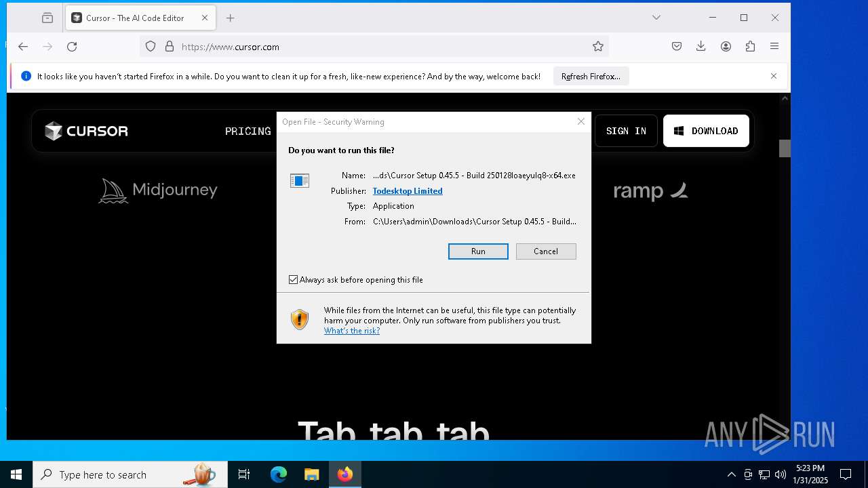Open Todesktop Limited publisher link
Screen dimensions: 868x488
tap(408, 191)
